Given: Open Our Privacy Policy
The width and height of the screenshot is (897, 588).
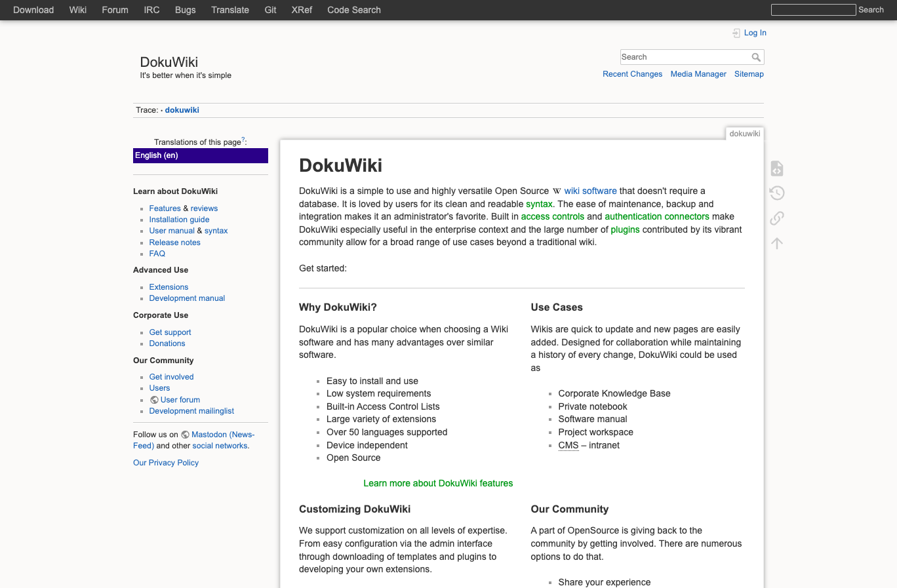Looking at the screenshot, I should (166, 463).
